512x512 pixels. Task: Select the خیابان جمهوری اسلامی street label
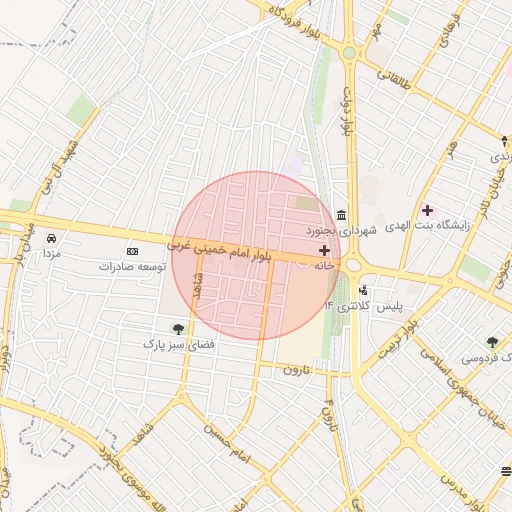point(463,389)
